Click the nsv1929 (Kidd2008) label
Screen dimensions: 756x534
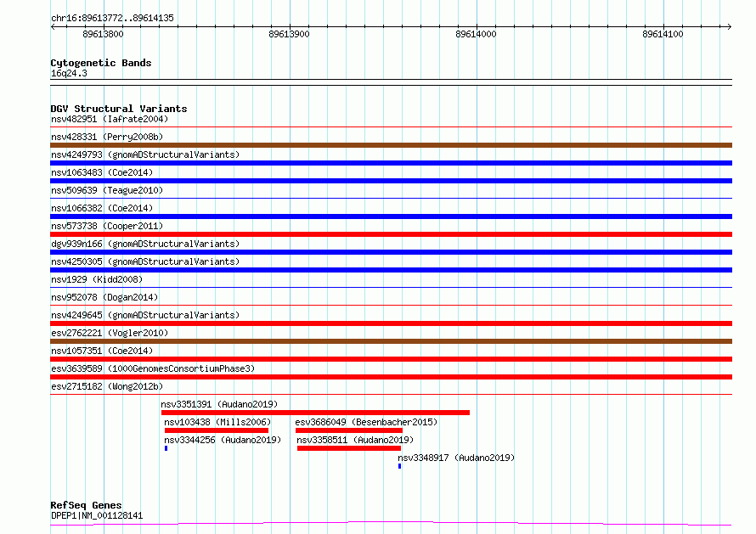pos(97,279)
